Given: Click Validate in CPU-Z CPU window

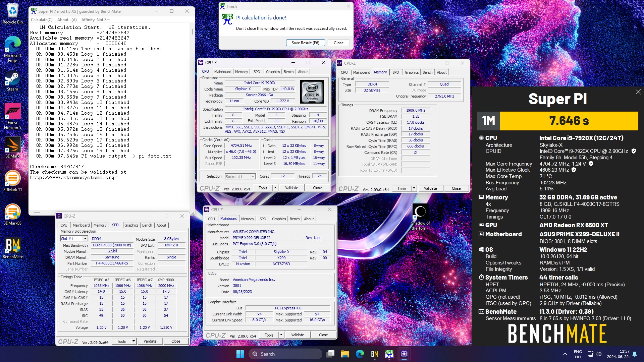Looking at the screenshot, I should click(291, 188).
